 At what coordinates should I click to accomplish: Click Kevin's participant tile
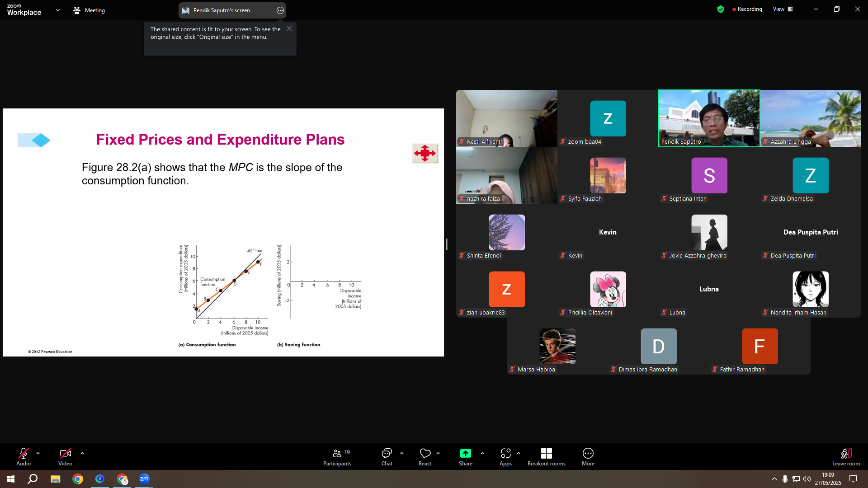608,232
